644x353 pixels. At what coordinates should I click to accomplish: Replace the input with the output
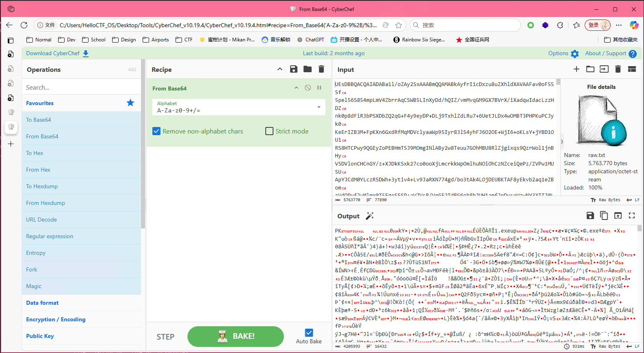[618, 215]
